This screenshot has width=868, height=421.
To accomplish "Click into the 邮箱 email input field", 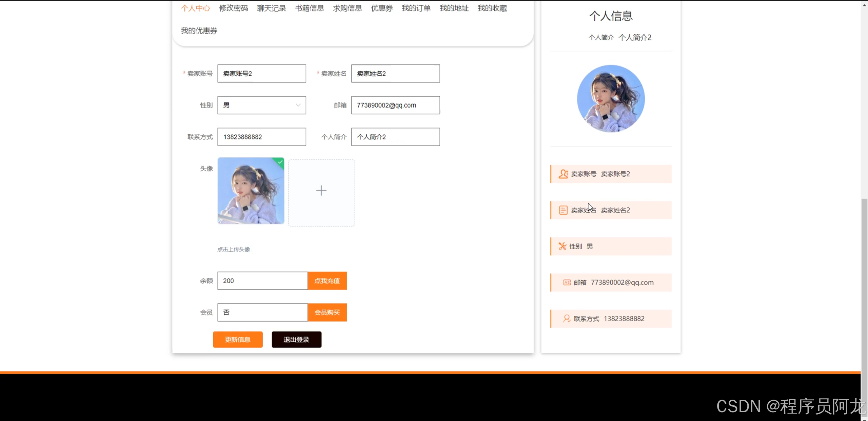I will tap(395, 105).
